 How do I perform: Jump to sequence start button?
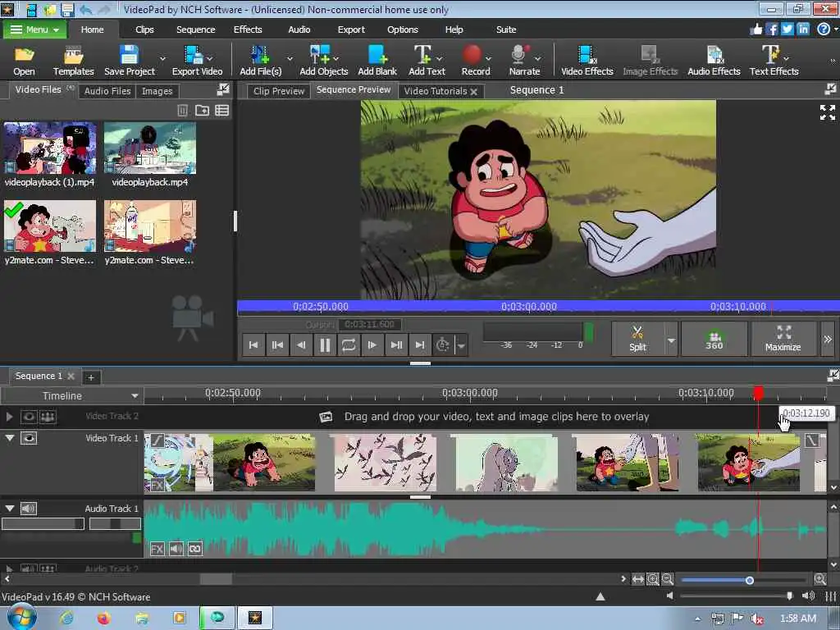tap(253, 345)
